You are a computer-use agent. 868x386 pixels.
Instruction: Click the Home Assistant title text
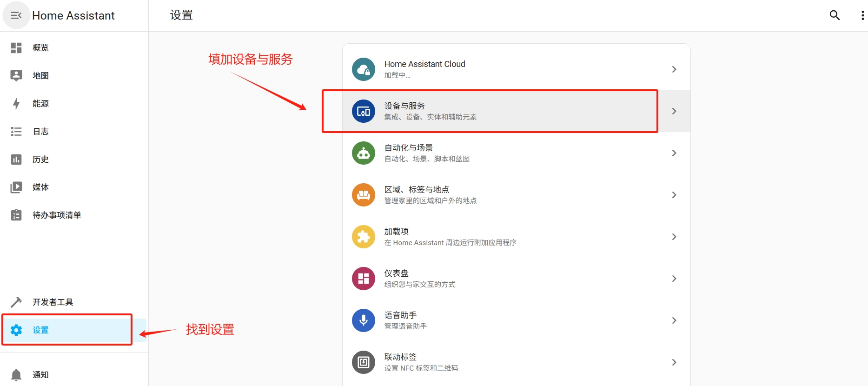point(73,16)
